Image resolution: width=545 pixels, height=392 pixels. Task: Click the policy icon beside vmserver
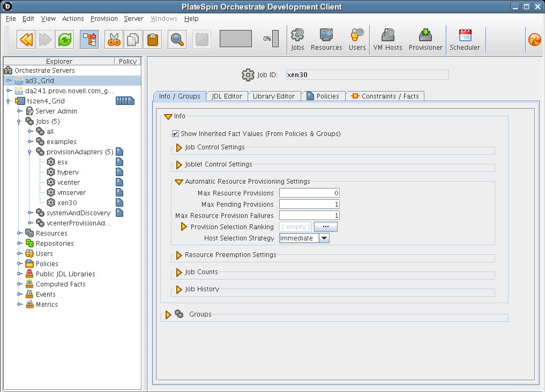[x=120, y=192]
